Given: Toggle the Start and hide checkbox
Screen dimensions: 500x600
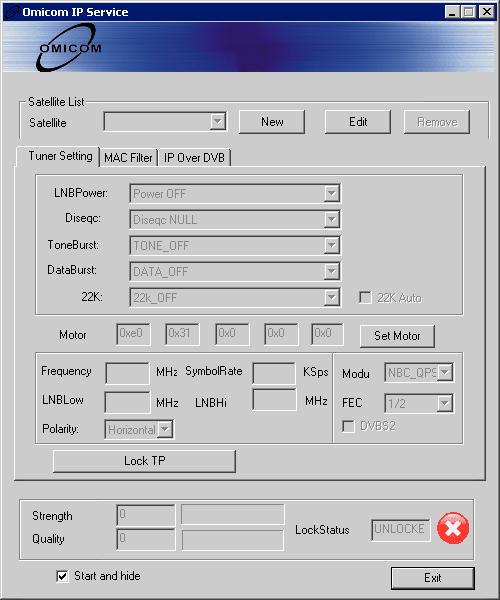Looking at the screenshot, I should [x=62, y=576].
